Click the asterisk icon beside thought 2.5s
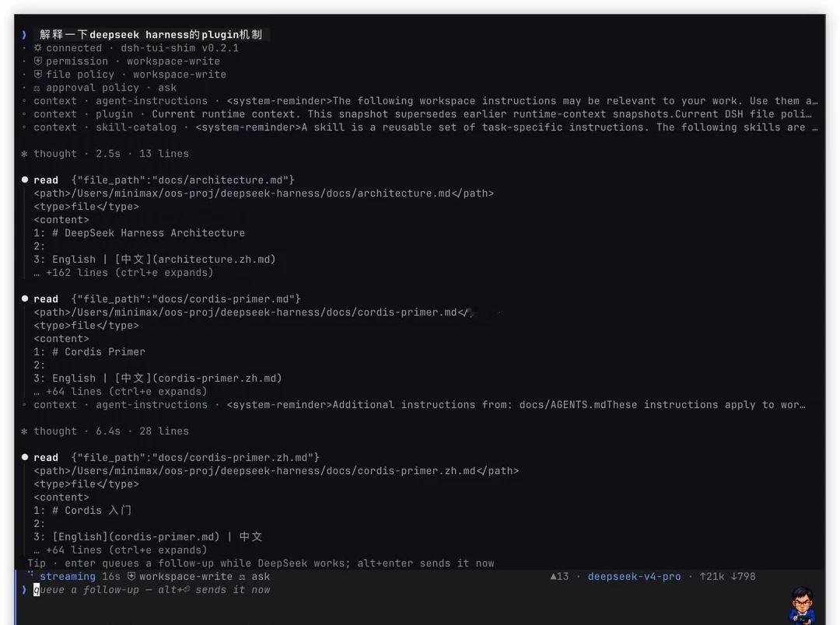840x625 pixels. click(x=24, y=154)
